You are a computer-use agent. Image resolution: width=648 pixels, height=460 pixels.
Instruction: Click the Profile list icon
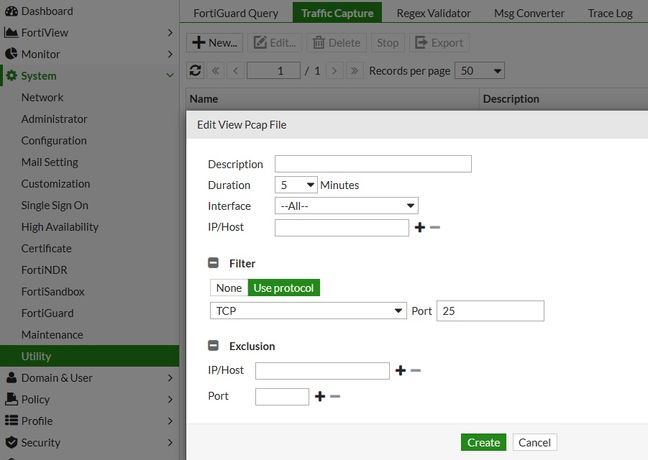[x=12, y=421]
